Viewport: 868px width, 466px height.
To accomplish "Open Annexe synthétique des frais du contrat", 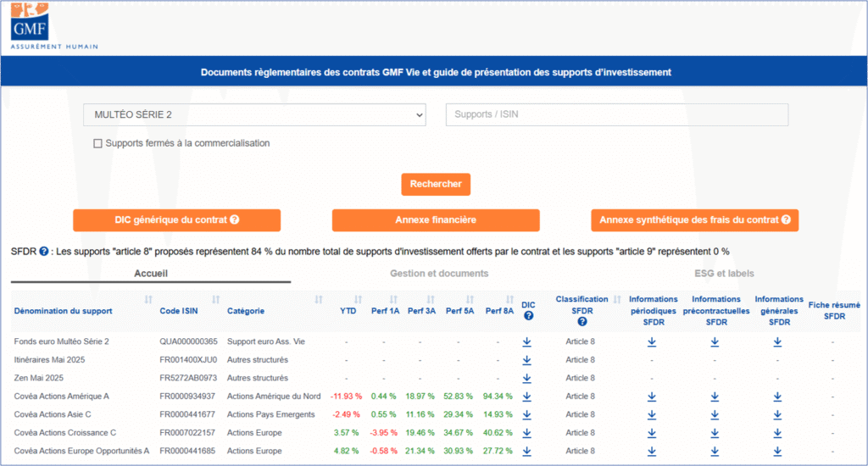I will click(x=695, y=219).
